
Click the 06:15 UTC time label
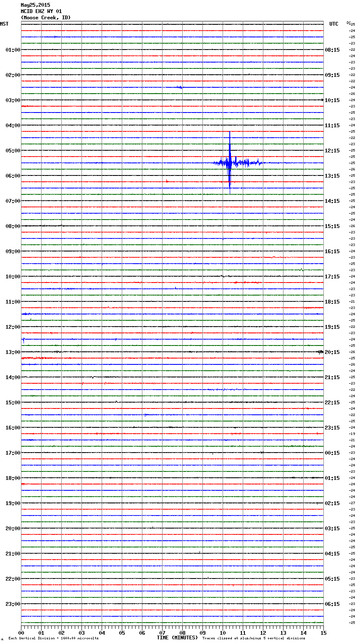[x=332, y=604]
